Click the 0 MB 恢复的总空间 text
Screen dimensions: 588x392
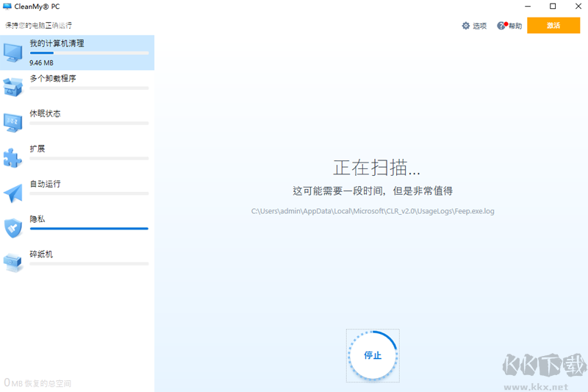(x=37, y=382)
